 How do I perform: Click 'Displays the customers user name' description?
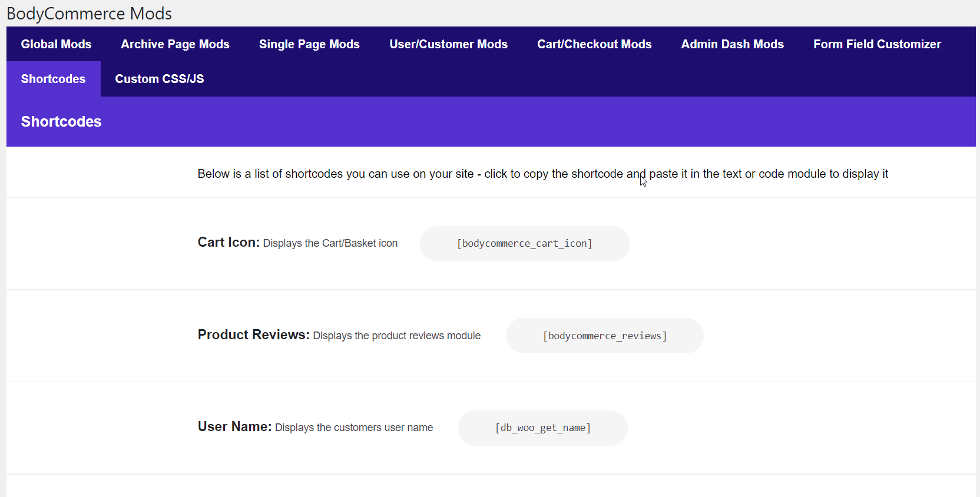353,428
